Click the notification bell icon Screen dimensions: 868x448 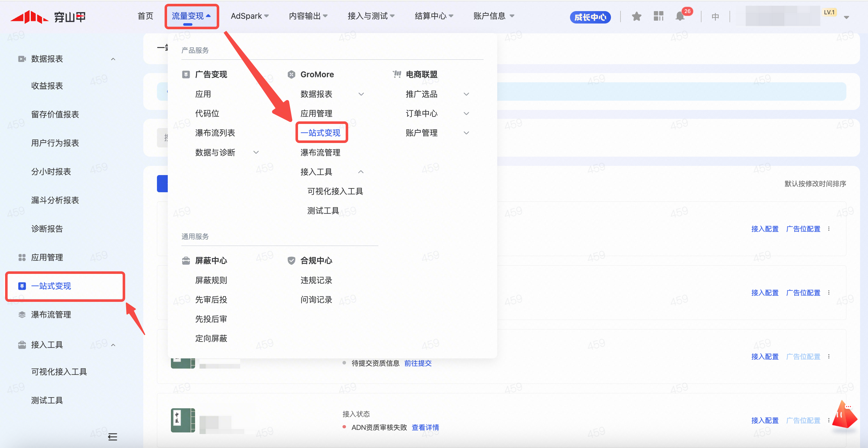[x=680, y=17]
